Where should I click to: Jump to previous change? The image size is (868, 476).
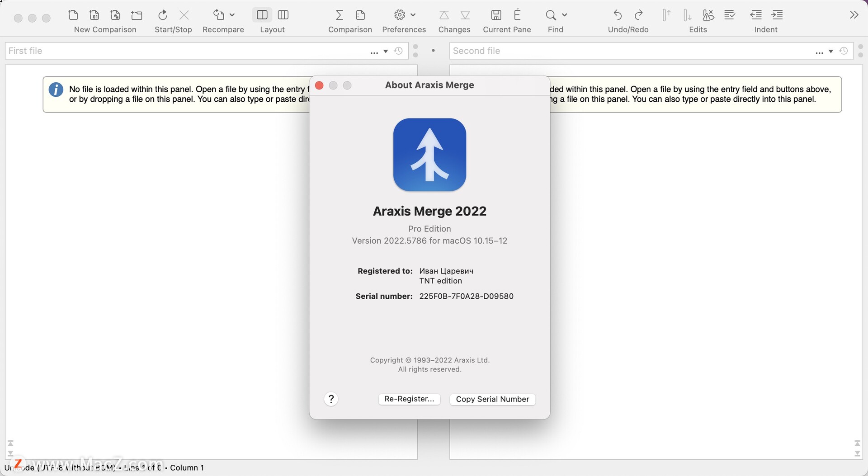pos(444,15)
